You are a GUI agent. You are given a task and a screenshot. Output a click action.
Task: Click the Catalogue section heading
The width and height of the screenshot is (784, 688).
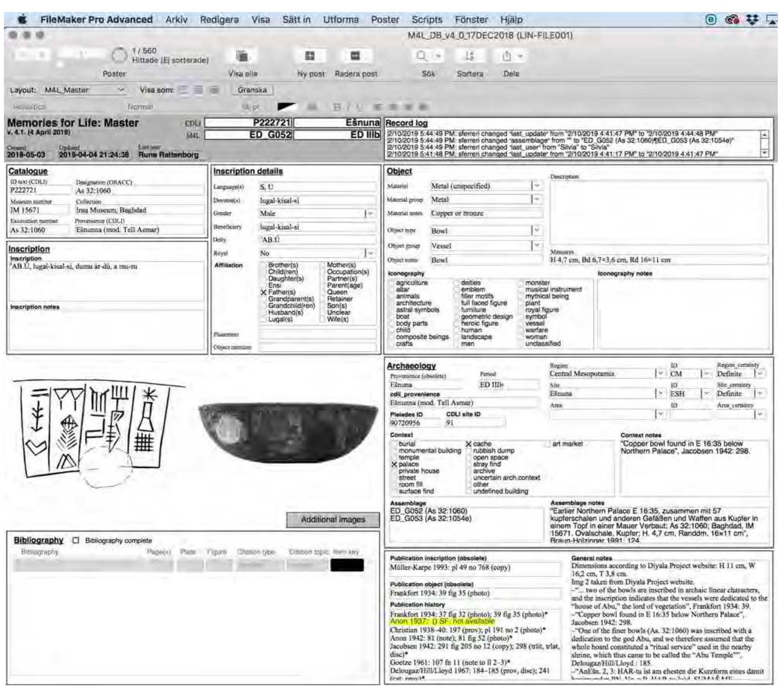pyautogui.click(x=28, y=171)
